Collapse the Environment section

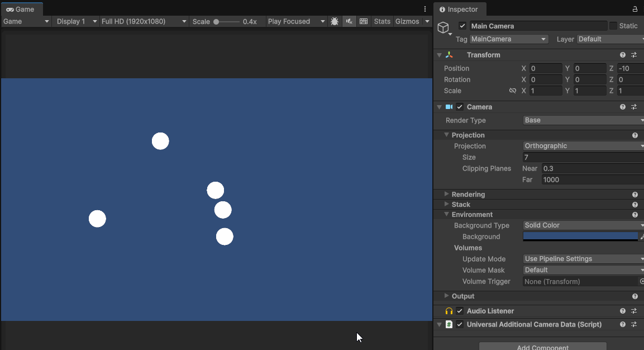click(446, 214)
